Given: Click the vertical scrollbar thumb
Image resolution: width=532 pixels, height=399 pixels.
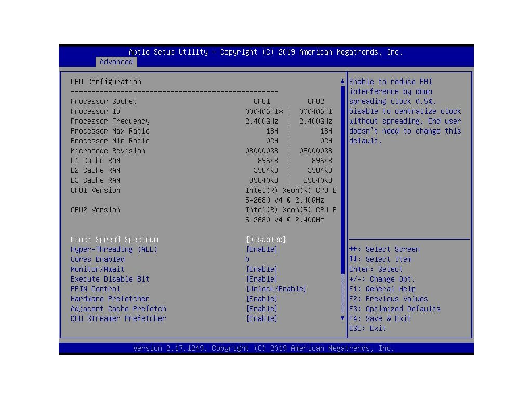Looking at the screenshot, I should click(342, 179).
